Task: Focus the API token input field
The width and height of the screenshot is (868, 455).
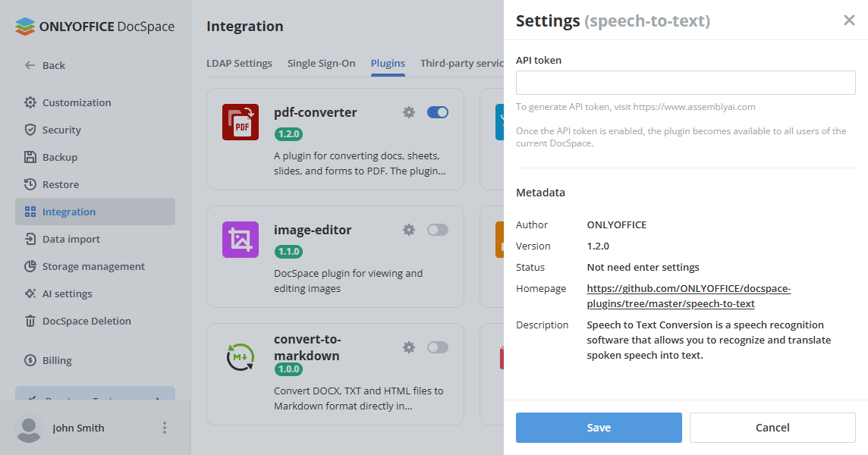Action: (685, 83)
